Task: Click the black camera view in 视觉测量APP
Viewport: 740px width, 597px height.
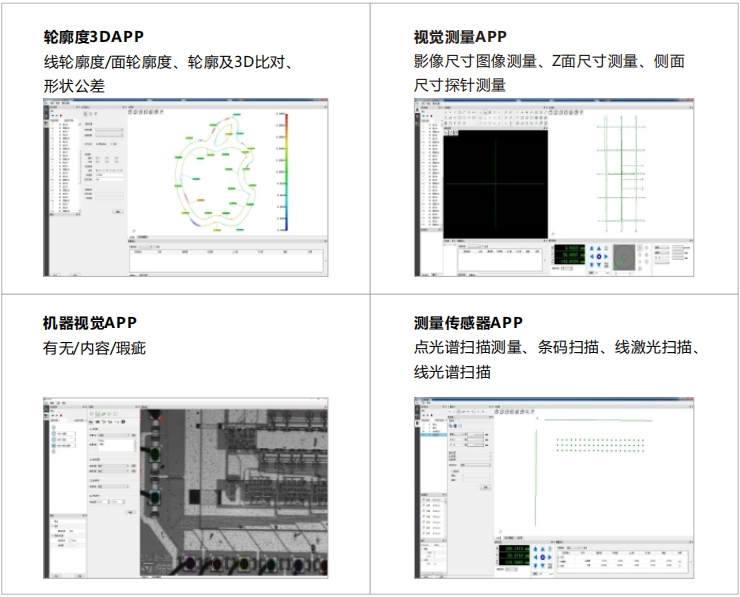Action: [x=496, y=185]
